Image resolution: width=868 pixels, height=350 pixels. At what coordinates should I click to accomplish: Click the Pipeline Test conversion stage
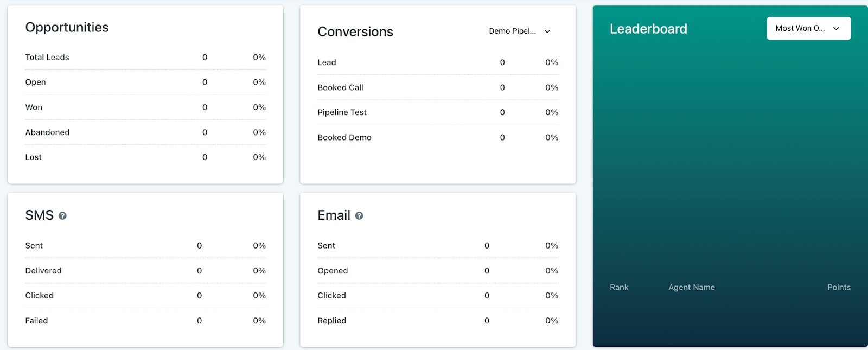tap(342, 112)
